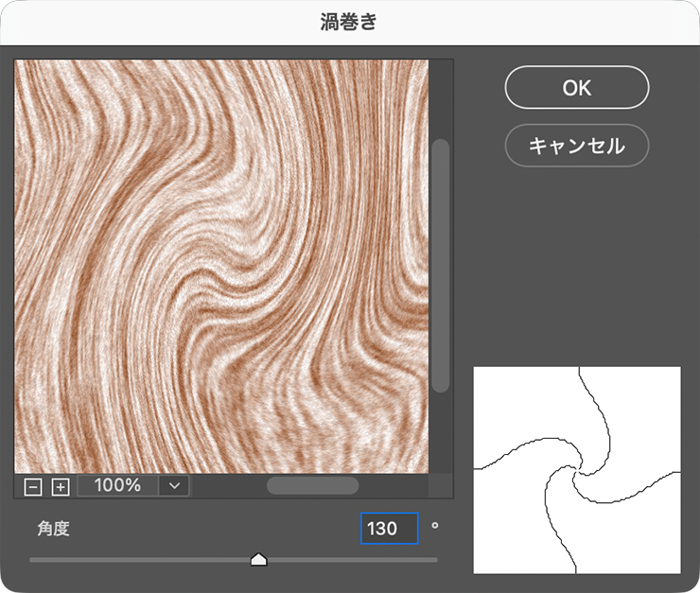
Task: Click the twirl distortion diagram thumbnail
Action: 577,470
